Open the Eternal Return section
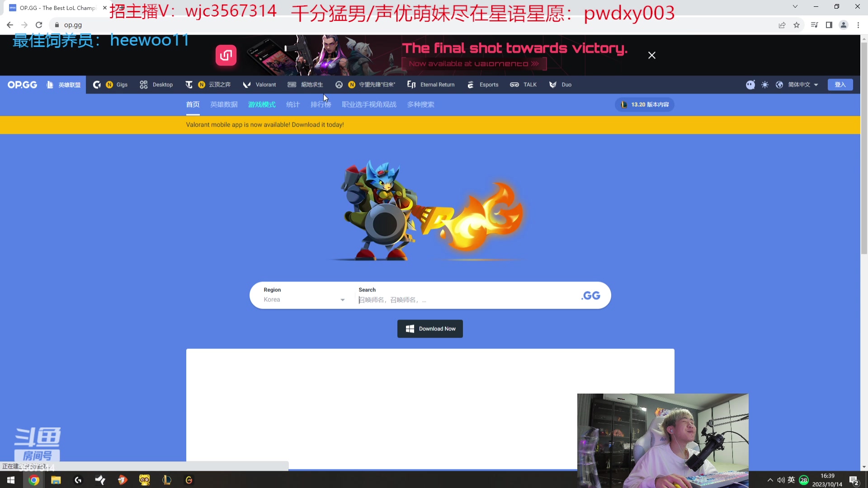 point(431,84)
